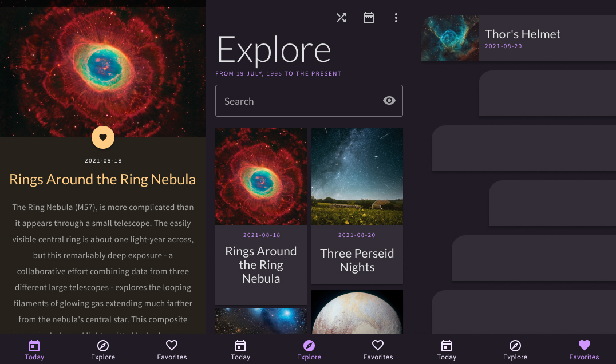Open the moon-like planet thumbnail card
The image size is (616, 364).
(x=357, y=312)
